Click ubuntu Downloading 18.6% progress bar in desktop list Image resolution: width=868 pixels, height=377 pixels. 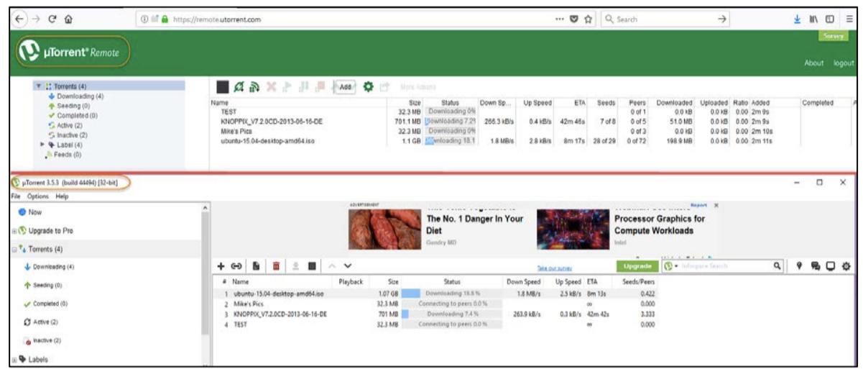pyautogui.click(x=452, y=294)
